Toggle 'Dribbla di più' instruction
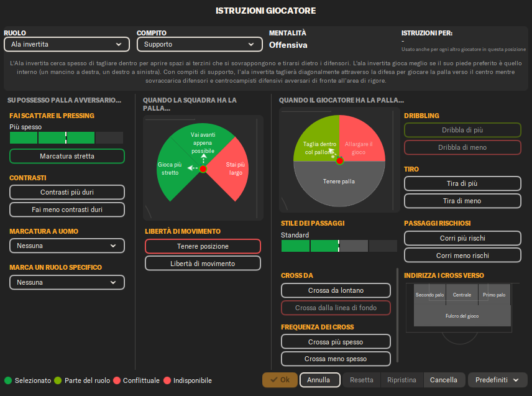This screenshot has width=532, height=396. [462, 130]
